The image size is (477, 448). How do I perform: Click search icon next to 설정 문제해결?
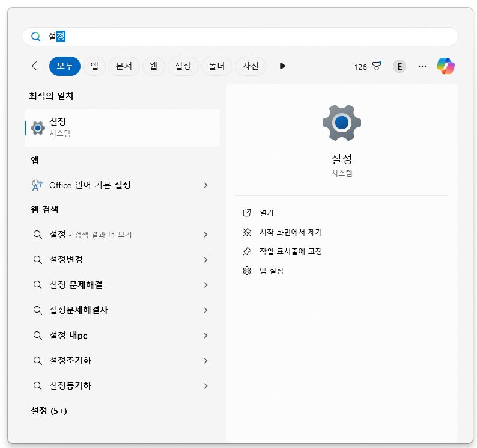click(x=37, y=285)
